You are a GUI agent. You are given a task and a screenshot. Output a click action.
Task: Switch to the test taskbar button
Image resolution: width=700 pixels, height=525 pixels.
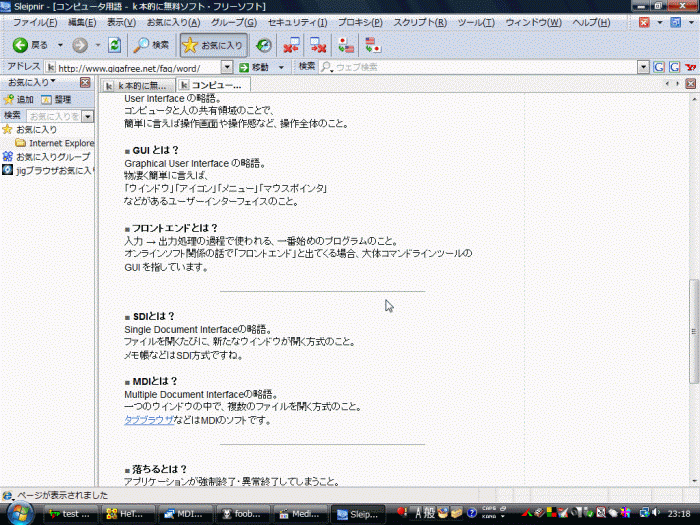(x=70, y=514)
